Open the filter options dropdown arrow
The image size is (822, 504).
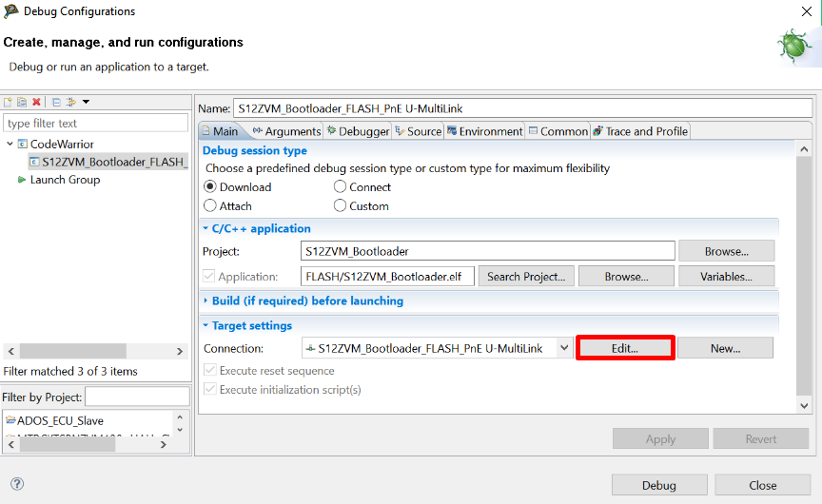(86, 102)
